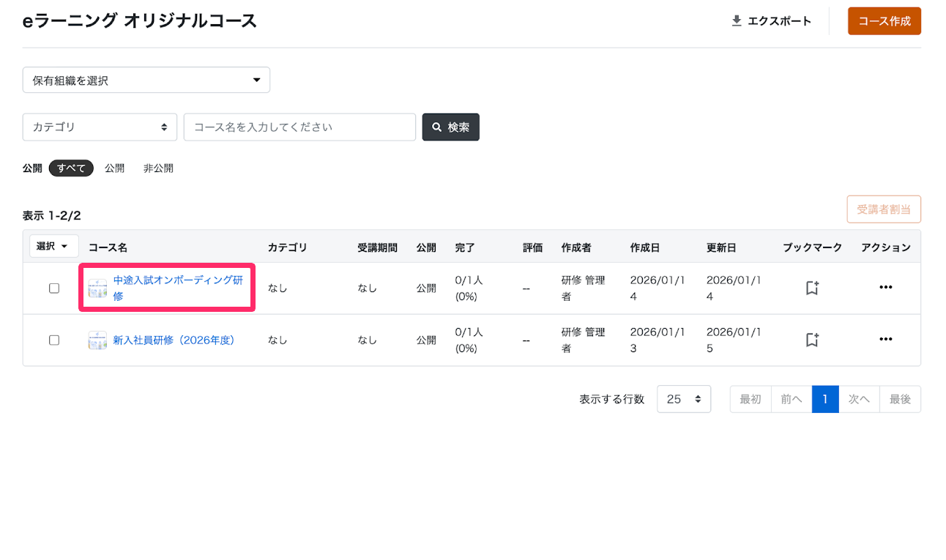The width and height of the screenshot is (946, 560).
Task: Click the 表示 1-2/2 count text
Action: (52, 216)
